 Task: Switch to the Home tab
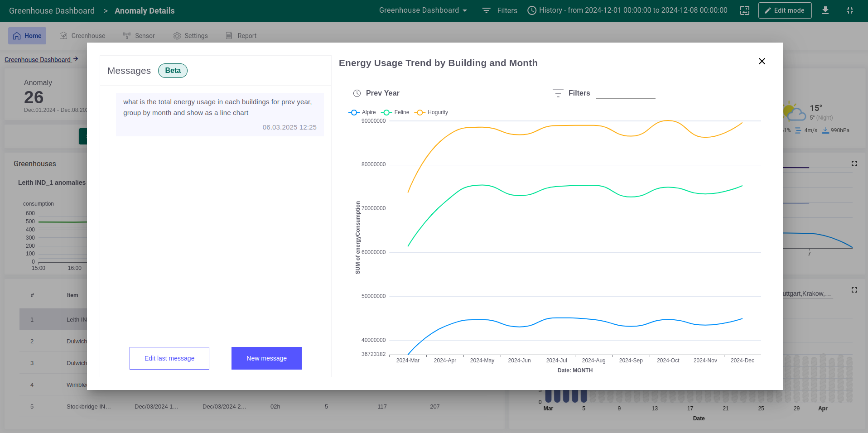coord(27,36)
